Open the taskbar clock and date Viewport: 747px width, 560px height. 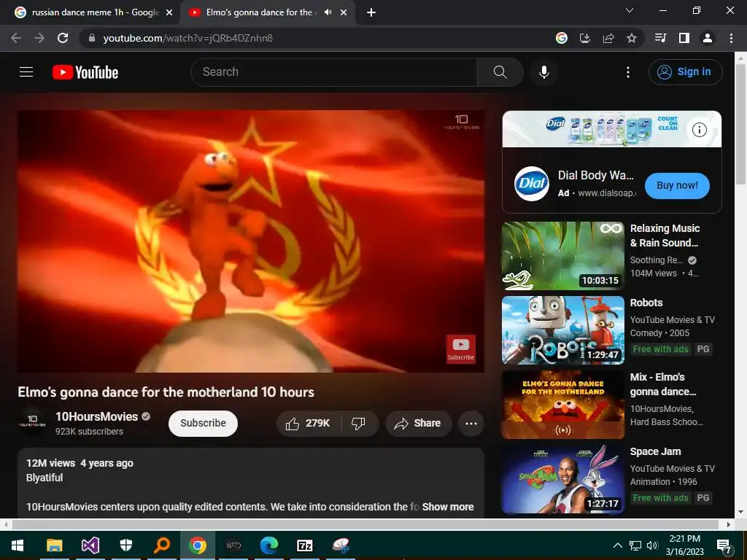[x=684, y=545]
